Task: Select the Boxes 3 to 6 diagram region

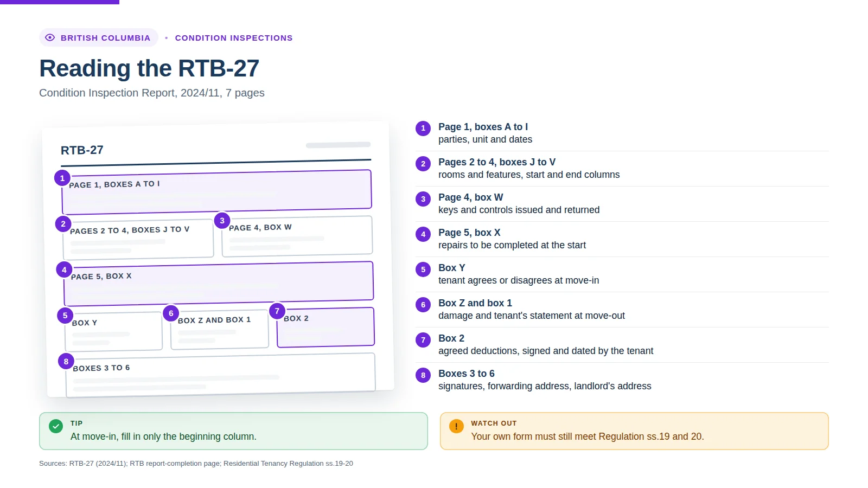Action: click(x=221, y=375)
